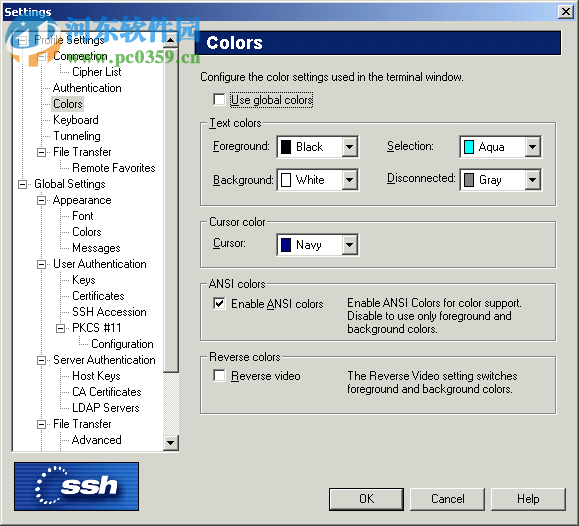Viewport: 579px width, 526px height.
Task: Collapse the Global Settings tree node
Action: 23,184
